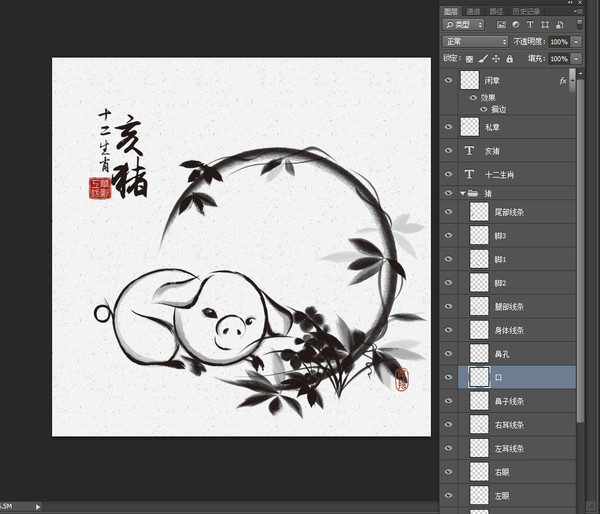600x514 pixels.
Task: Click the 描边 stroke effect label
Action: click(498, 109)
